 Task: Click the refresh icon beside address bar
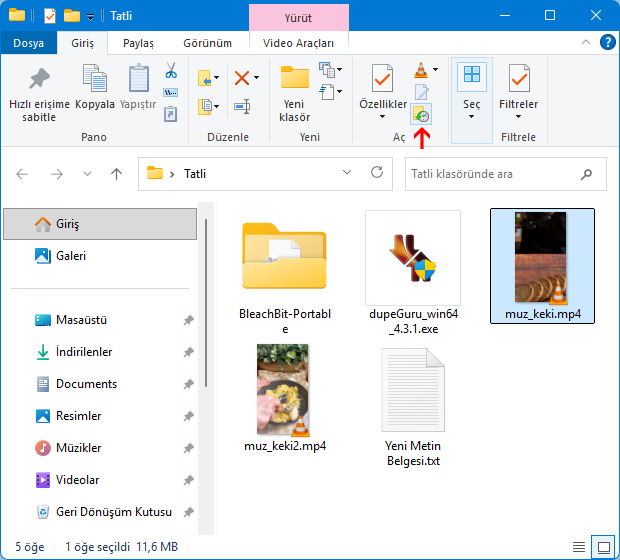tap(377, 173)
